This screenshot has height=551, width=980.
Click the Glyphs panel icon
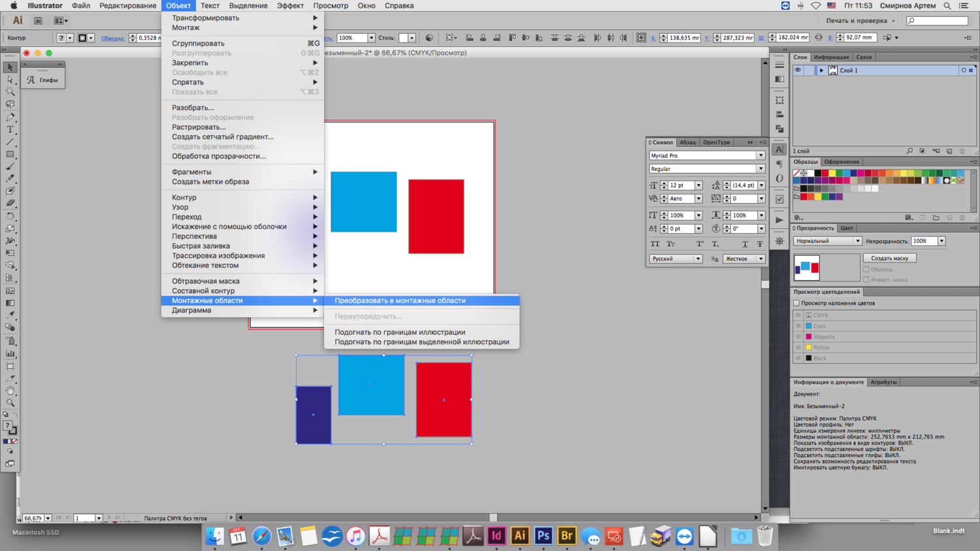tap(31, 80)
